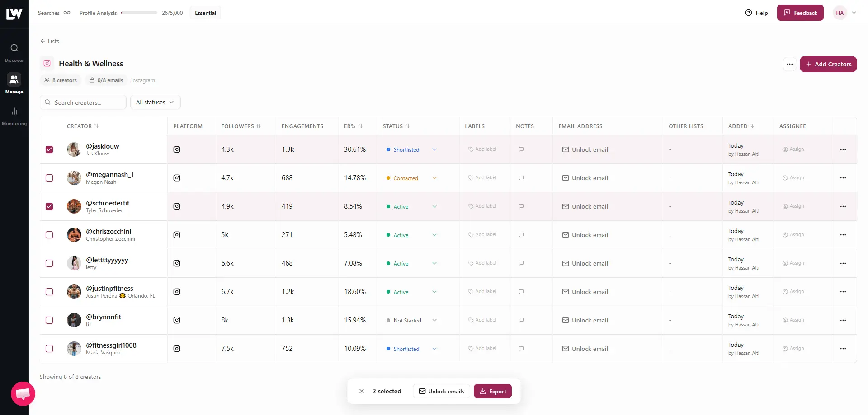Sort table by Added column arrow

[x=752, y=126]
